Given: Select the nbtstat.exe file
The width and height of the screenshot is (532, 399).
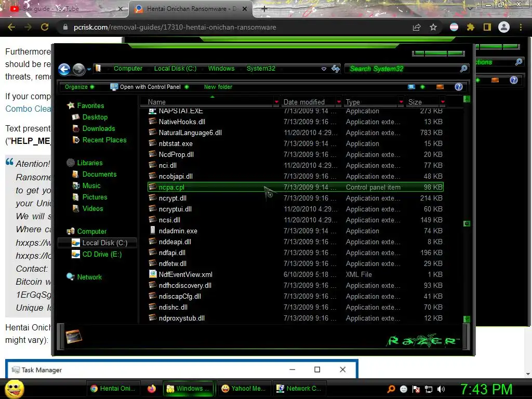Looking at the screenshot, I should (176, 143).
